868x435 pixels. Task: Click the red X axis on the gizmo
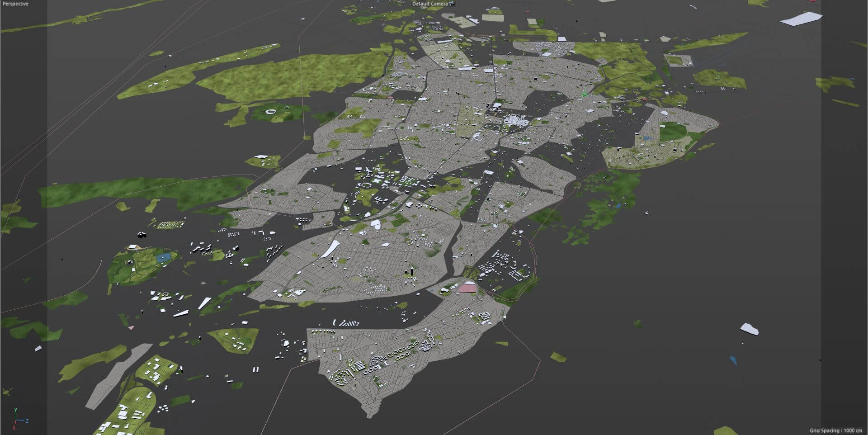click(x=14, y=426)
